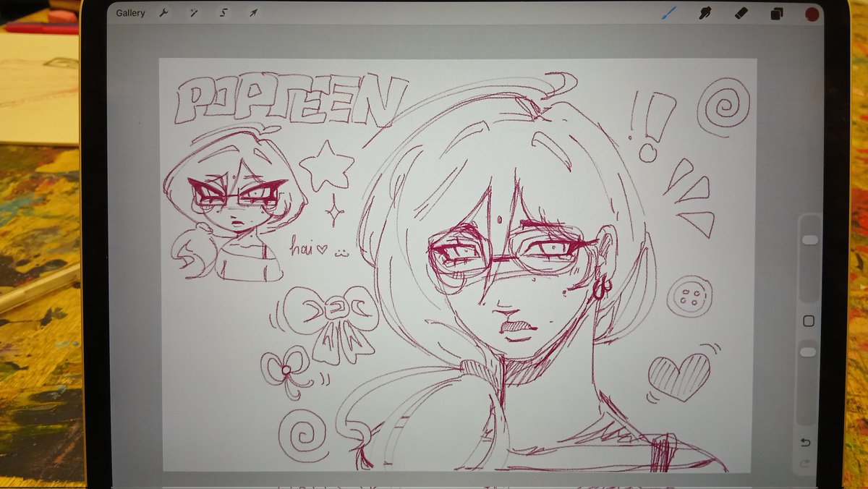The width and height of the screenshot is (868, 489).
Task: Open the Actions wrench menu
Action: point(163,13)
